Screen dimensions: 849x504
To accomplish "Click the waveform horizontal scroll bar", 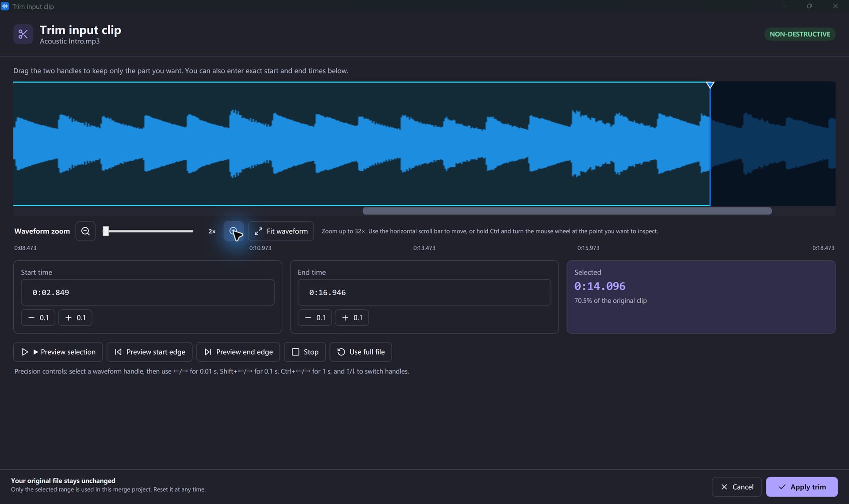I will pyautogui.click(x=567, y=211).
